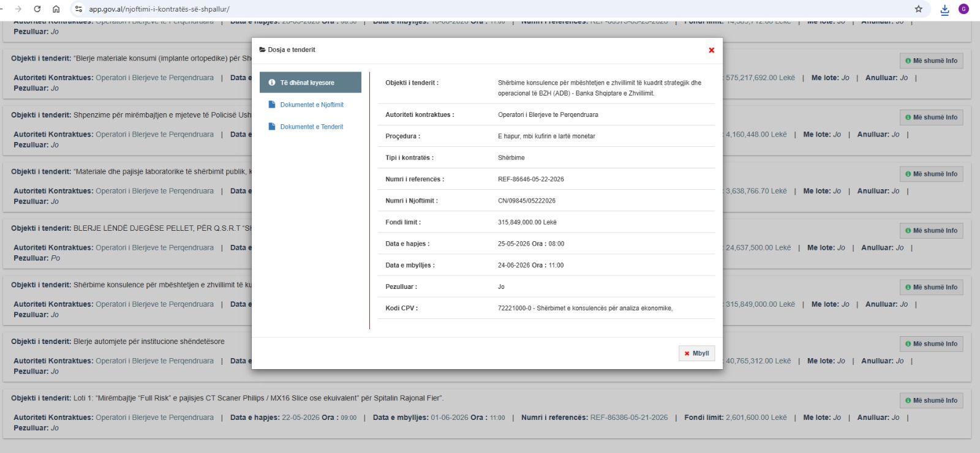Open Më shumë Info for CT Scaner Philips tender
Image resolution: width=980 pixels, height=453 pixels.
[931, 400]
